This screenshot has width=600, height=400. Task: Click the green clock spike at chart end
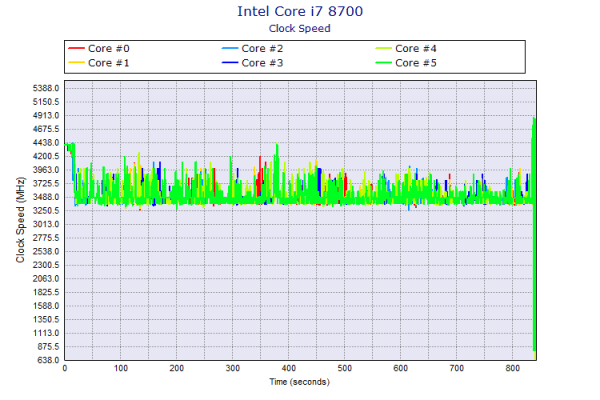[x=534, y=233]
